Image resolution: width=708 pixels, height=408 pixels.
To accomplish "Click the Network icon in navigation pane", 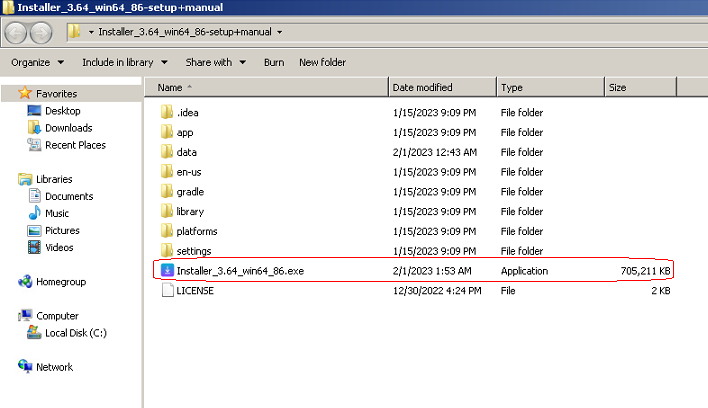I will click(25, 367).
